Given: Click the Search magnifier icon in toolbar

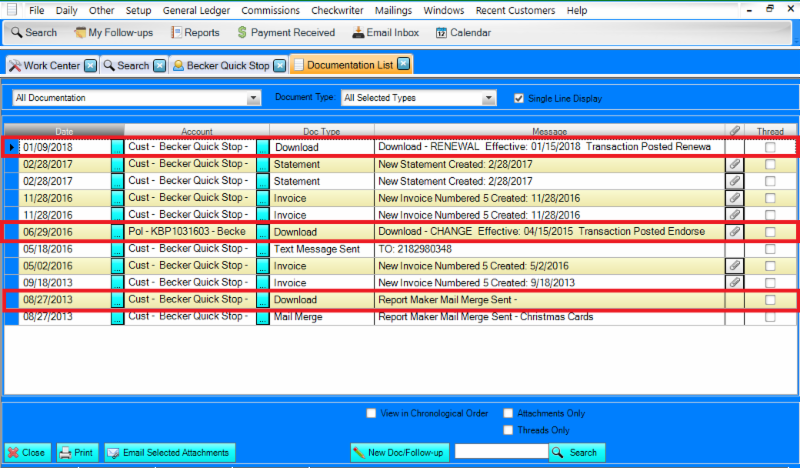Looking at the screenshot, I should click(x=16, y=33).
